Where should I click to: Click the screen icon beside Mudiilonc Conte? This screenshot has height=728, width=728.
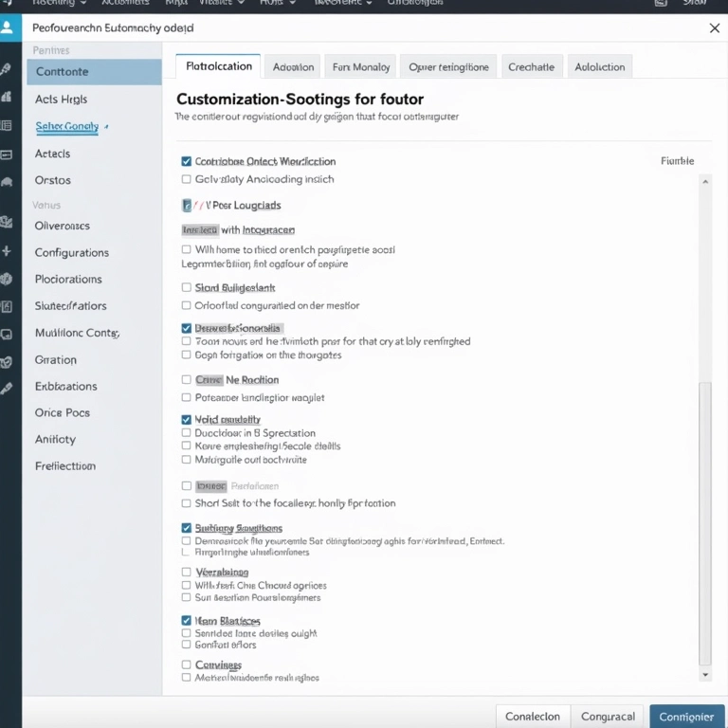tap(7, 335)
